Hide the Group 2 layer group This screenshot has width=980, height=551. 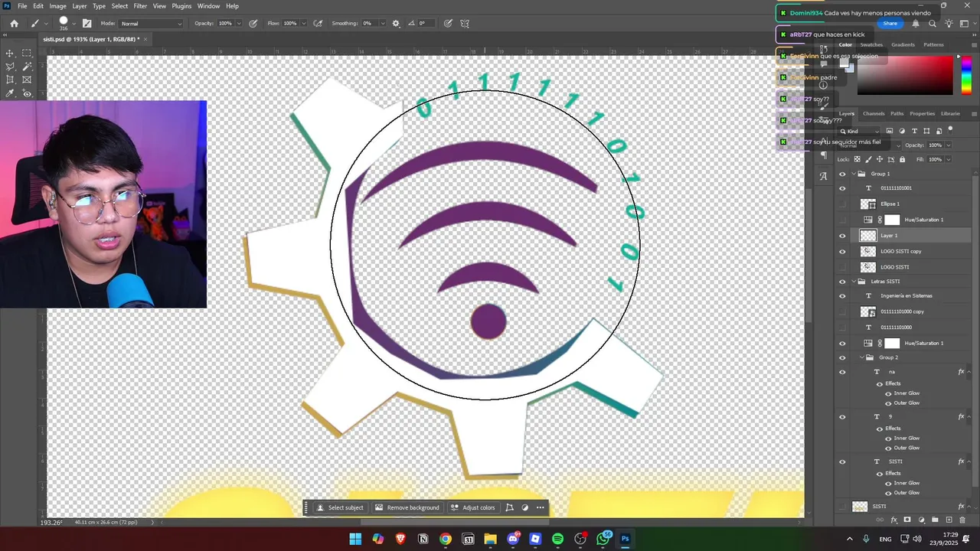click(x=842, y=357)
